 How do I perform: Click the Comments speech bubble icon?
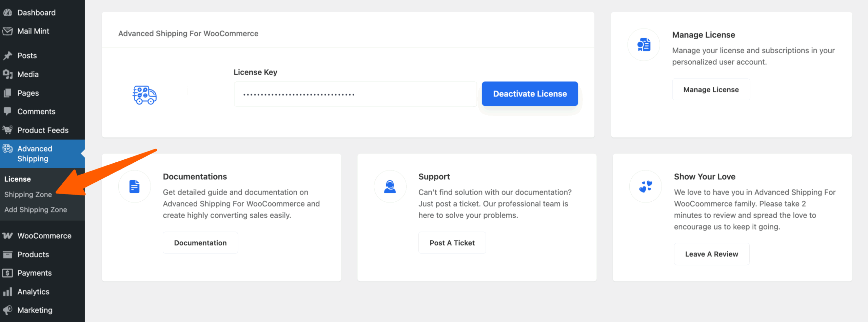7,112
